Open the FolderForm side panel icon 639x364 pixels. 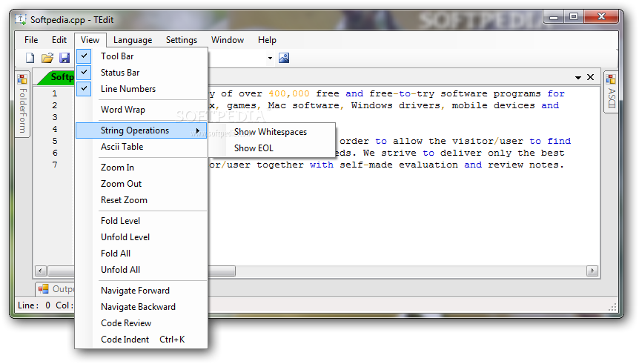(22, 79)
